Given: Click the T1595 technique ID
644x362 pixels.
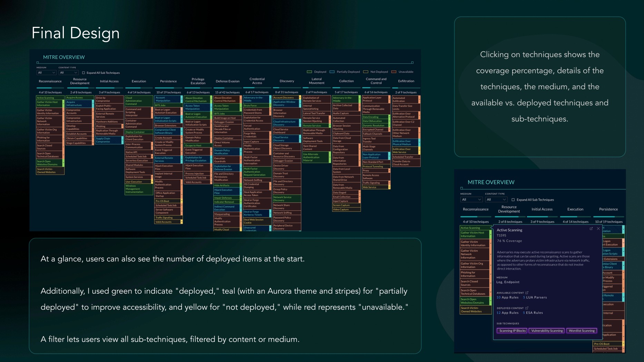Looking at the screenshot, I should point(501,235).
